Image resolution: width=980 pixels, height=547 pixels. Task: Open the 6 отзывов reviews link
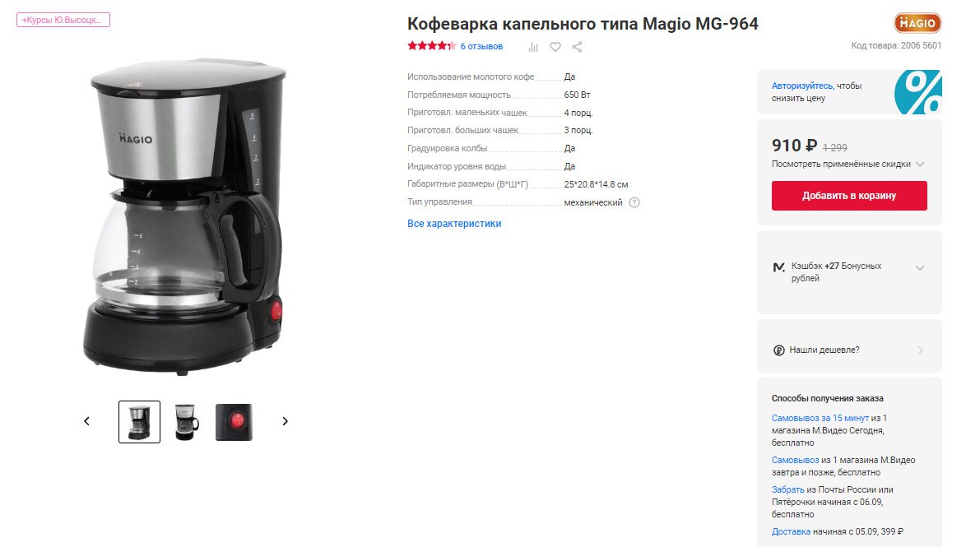pos(481,46)
